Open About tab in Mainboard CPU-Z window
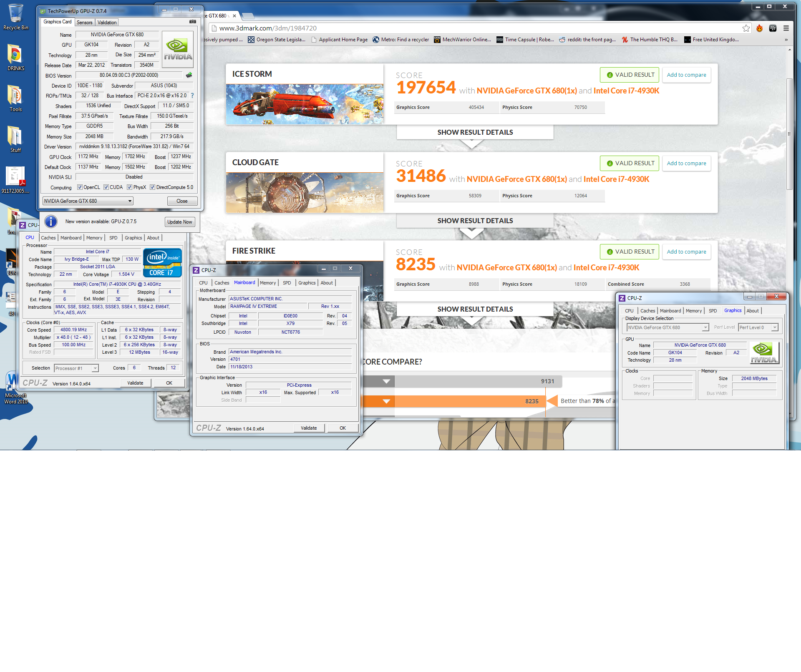This screenshot has height=672, width=801. point(327,283)
